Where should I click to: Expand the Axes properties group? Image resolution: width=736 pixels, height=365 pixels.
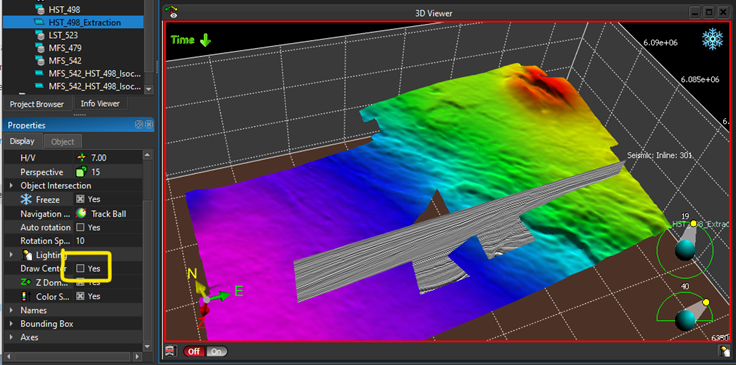(x=11, y=338)
